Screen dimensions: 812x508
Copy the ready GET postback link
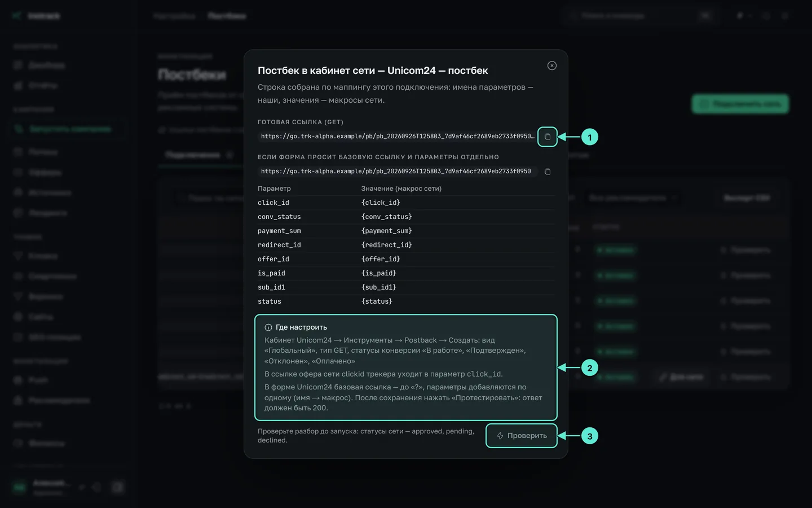pos(548,137)
